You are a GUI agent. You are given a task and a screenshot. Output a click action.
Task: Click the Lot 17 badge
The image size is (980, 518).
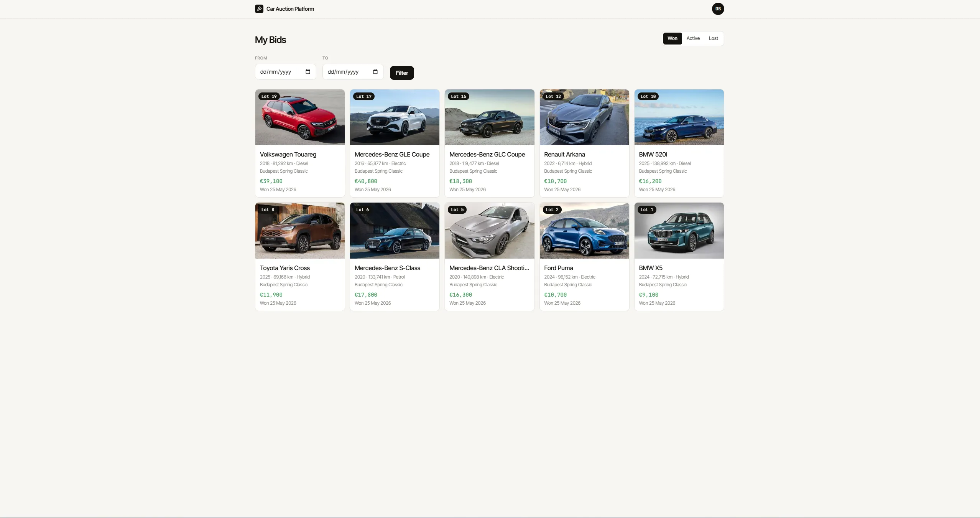pos(363,96)
